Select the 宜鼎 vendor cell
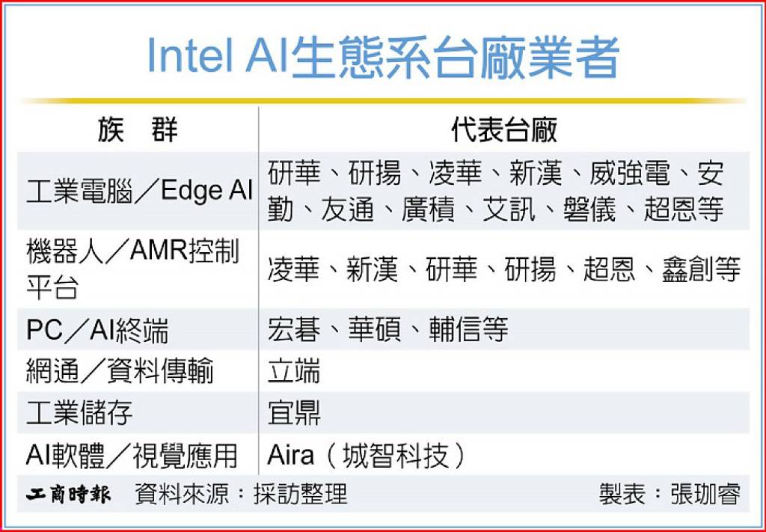This screenshot has width=766, height=532. coord(294,413)
